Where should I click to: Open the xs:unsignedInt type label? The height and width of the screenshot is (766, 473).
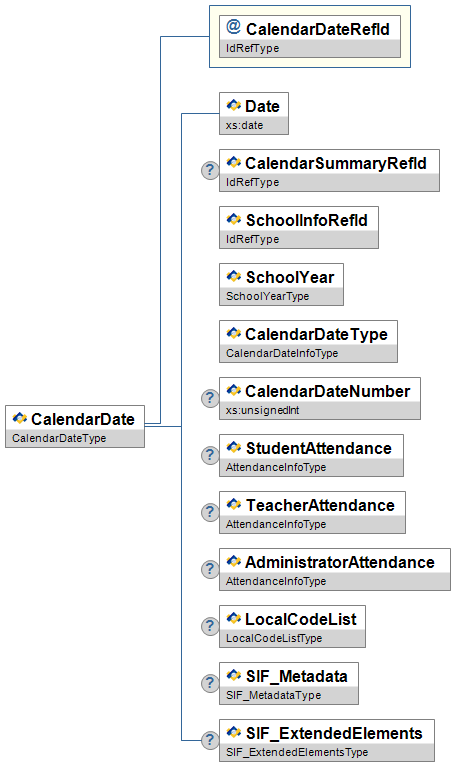pos(262,410)
